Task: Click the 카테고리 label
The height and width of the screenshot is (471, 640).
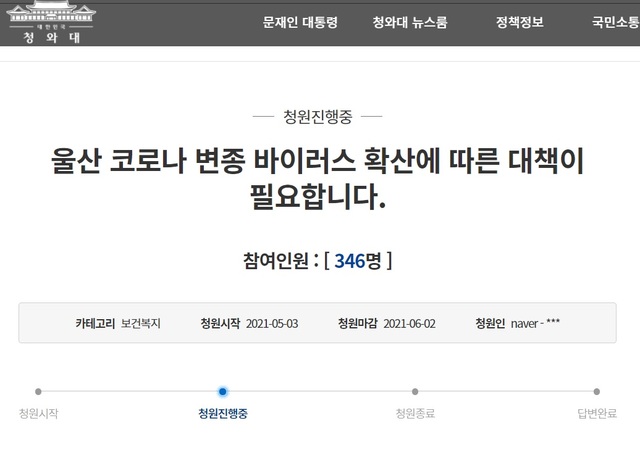Action: point(95,324)
